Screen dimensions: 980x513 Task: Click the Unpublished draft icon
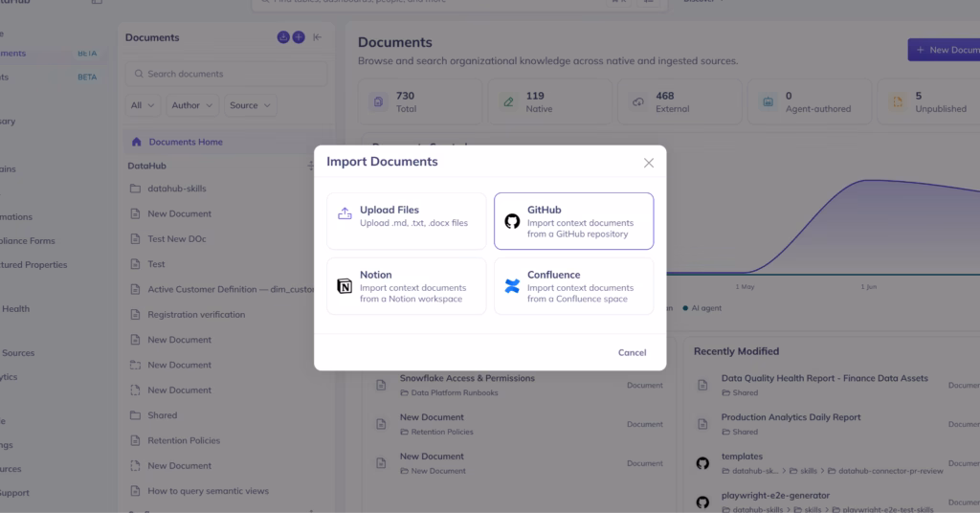[x=898, y=101]
